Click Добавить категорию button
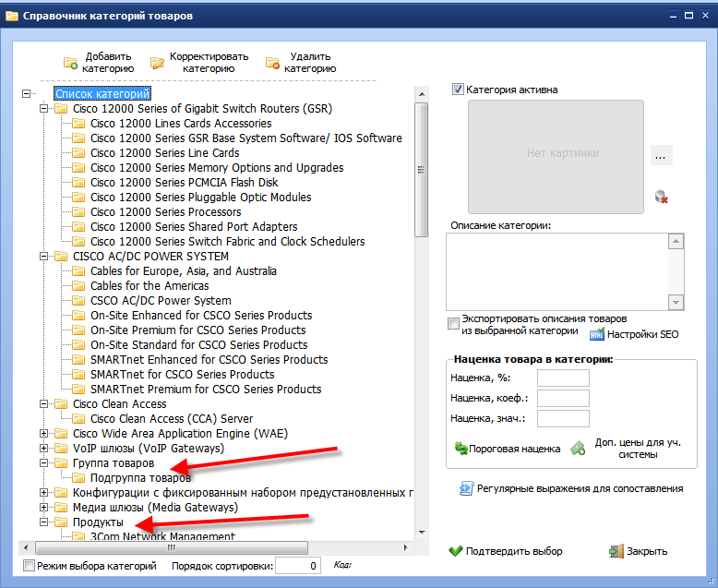The width and height of the screenshot is (718, 588). [x=99, y=63]
